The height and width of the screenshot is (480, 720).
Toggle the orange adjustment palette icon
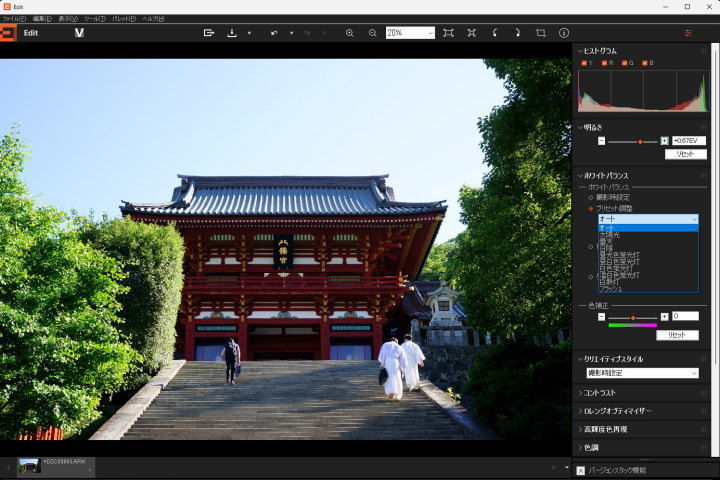[688, 33]
